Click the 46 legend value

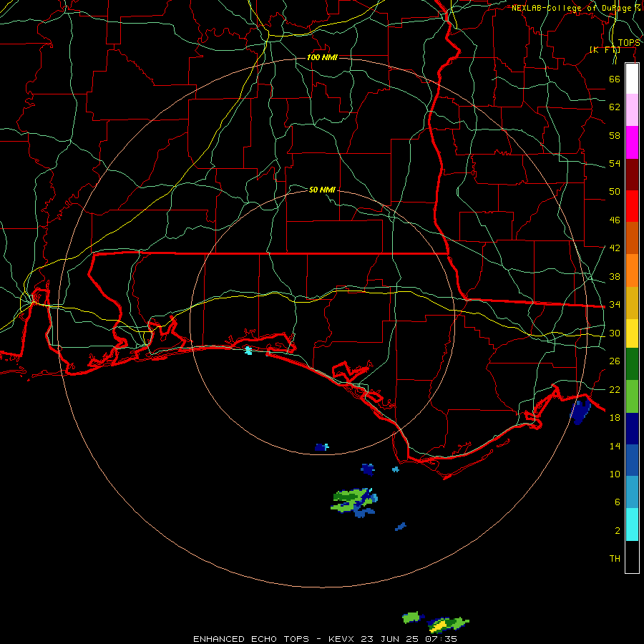(615, 220)
